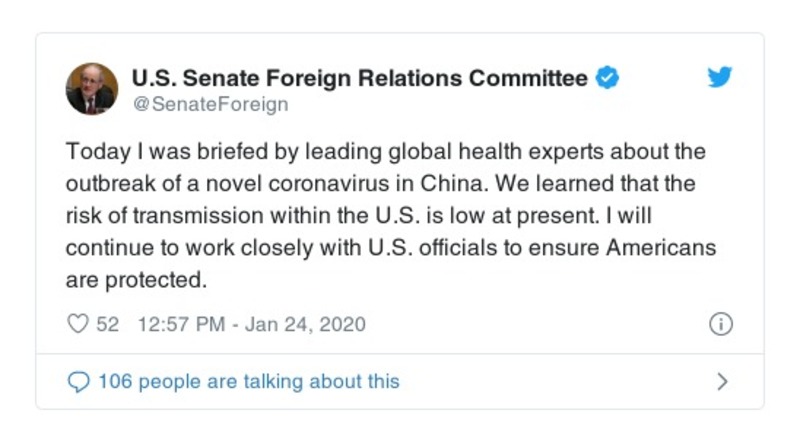Open the info circle icon
Image resolution: width=800 pixels, height=445 pixels.
[x=720, y=324]
